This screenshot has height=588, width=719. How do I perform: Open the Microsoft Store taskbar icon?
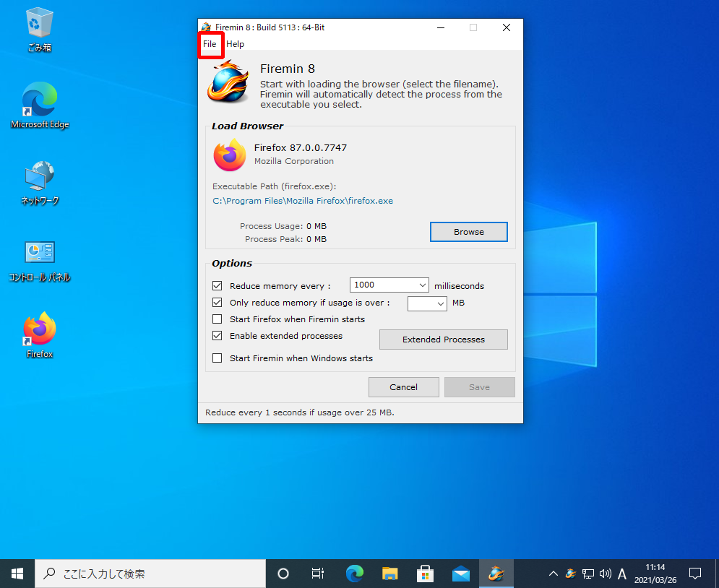click(426, 574)
